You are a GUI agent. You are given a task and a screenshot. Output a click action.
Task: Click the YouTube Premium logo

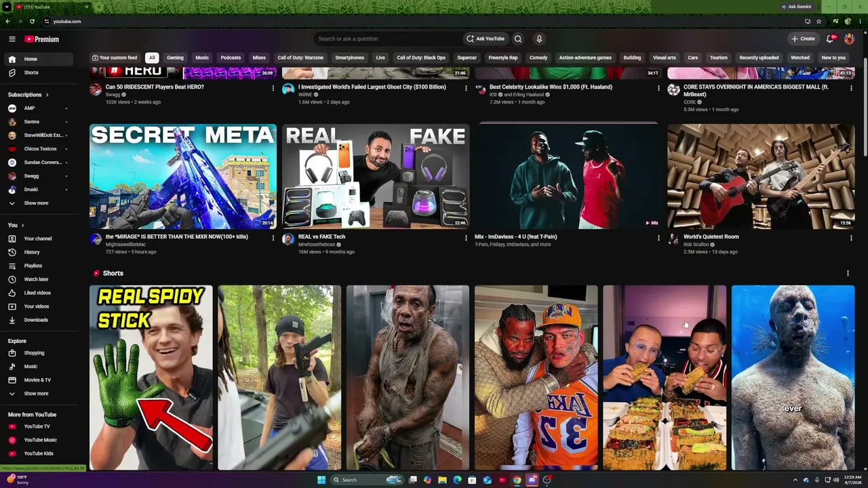click(42, 39)
